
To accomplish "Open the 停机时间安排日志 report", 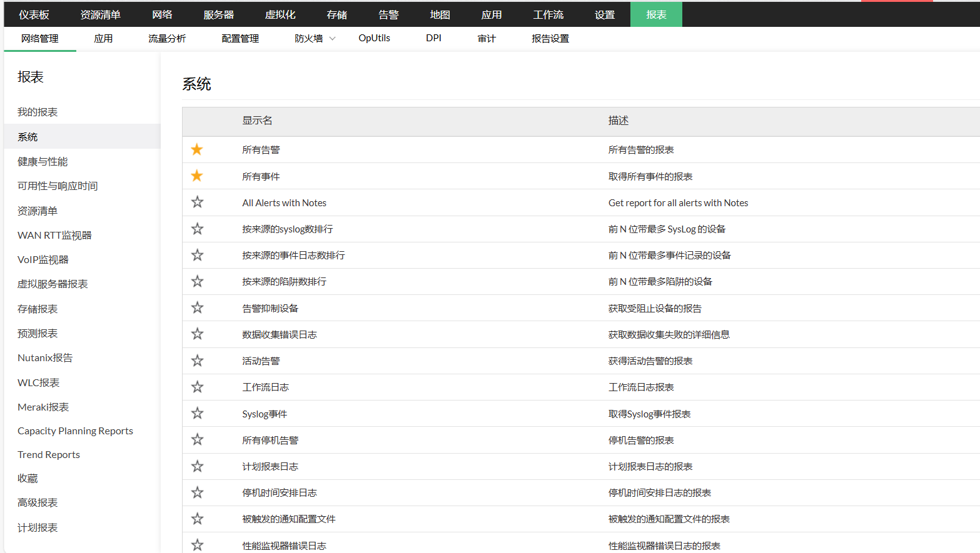I will 279,493.
